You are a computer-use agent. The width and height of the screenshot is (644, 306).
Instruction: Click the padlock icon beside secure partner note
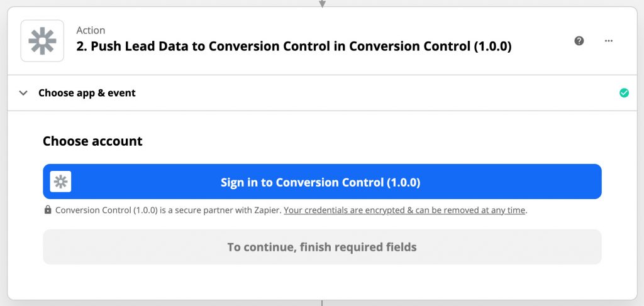click(x=48, y=210)
